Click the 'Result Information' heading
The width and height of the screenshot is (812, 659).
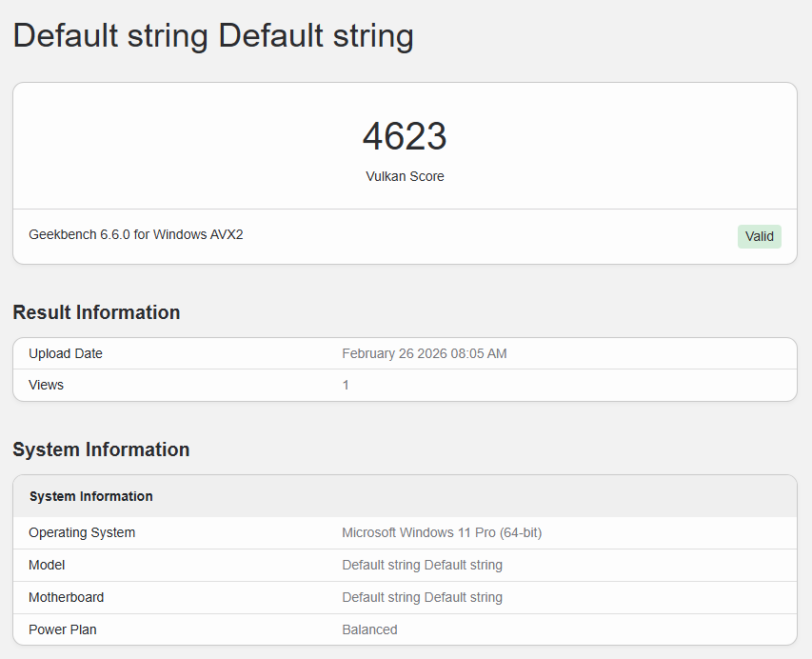click(x=96, y=312)
